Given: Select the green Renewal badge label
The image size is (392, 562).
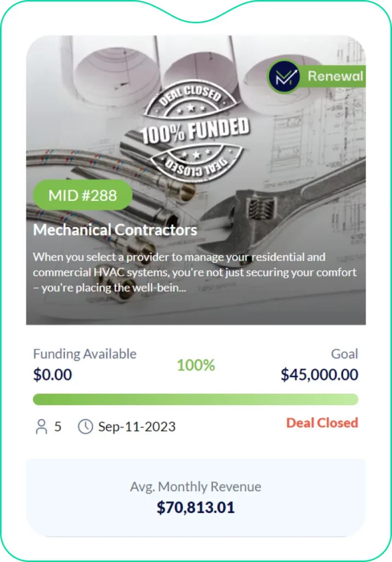Looking at the screenshot, I should click(335, 76).
